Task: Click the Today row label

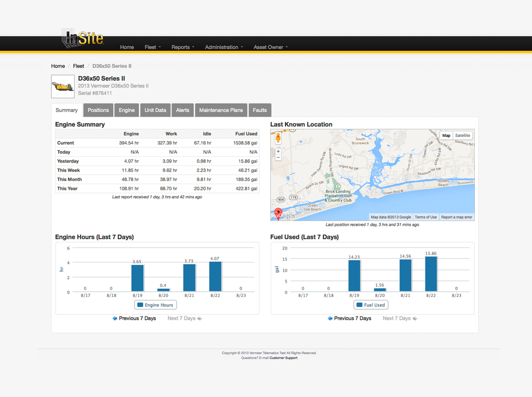Action: (63, 152)
